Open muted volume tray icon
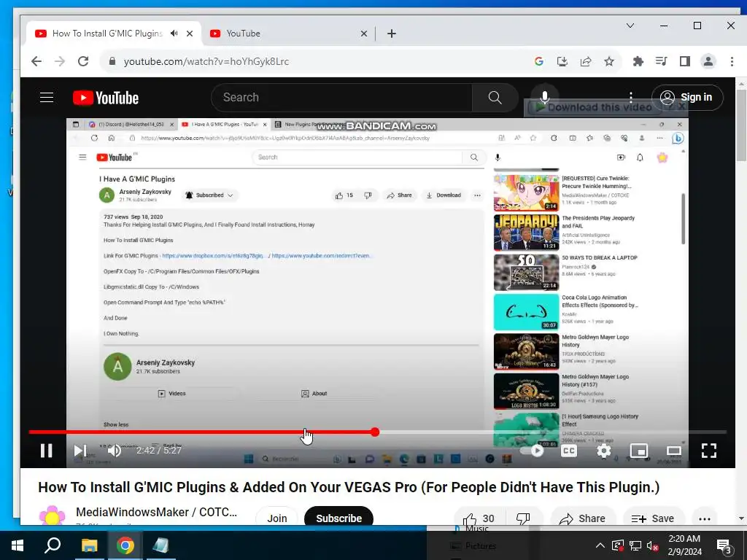This screenshot has height=560, width=747. (x=653, y=546)
